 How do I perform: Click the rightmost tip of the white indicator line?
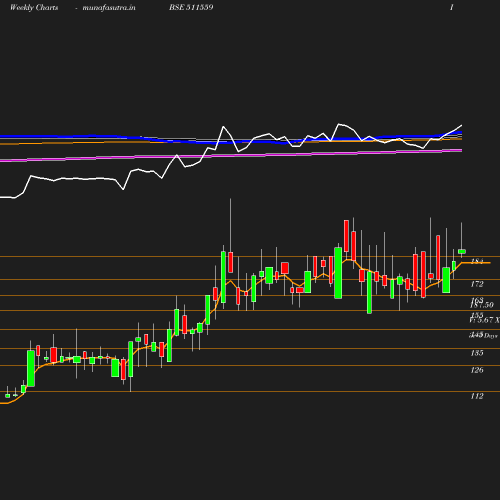click(x=461, y=126)
